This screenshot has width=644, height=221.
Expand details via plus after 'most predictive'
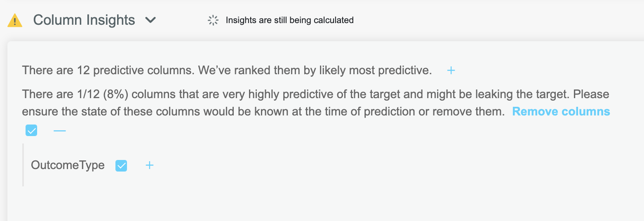coord(451,71)
